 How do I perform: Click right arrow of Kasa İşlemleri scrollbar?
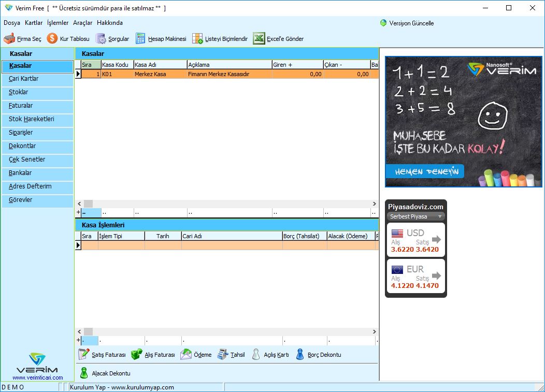(x=375, y=331)
